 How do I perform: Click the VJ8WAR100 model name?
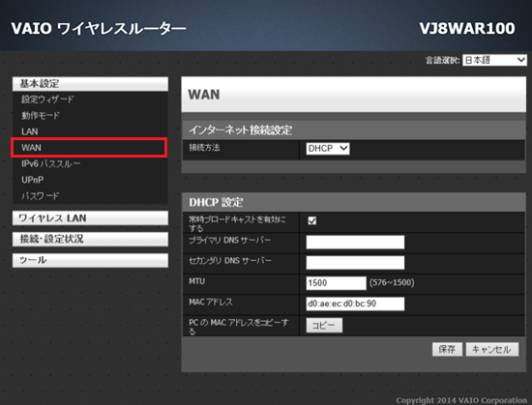(467, 28)
